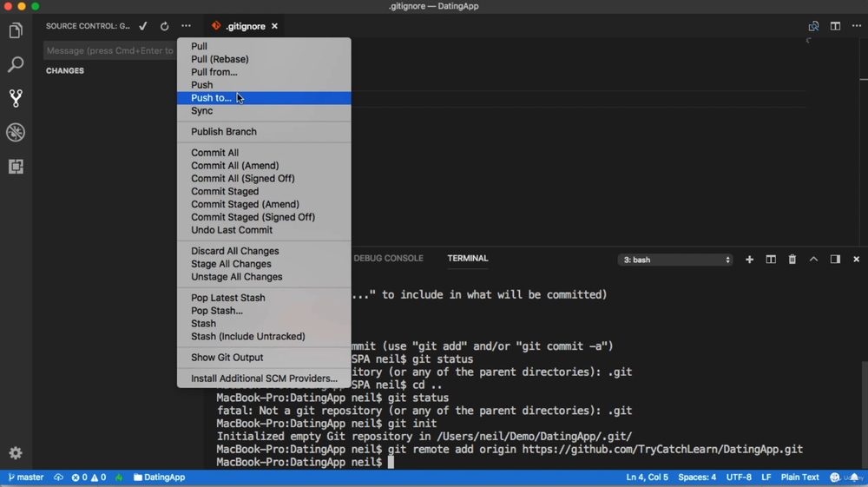
Task: Choose Stage All Changes
Action: [264, 264]
